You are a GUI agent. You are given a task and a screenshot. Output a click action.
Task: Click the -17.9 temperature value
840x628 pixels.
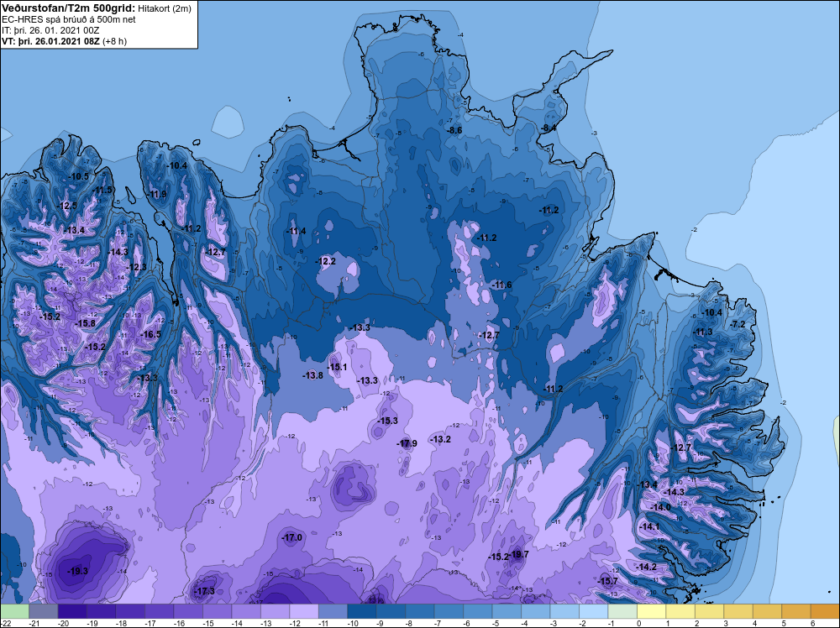click(x=407, y=443)
